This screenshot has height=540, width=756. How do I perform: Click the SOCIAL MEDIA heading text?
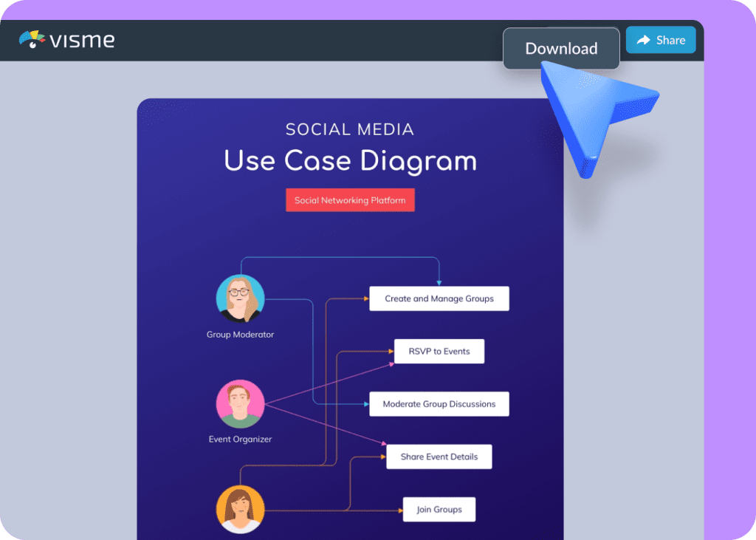[x=349, y=129]
